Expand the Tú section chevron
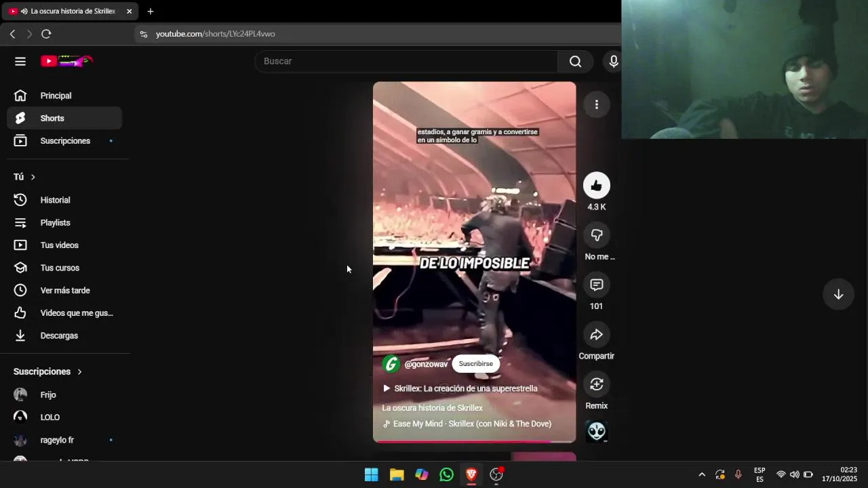 click(33, 177)
